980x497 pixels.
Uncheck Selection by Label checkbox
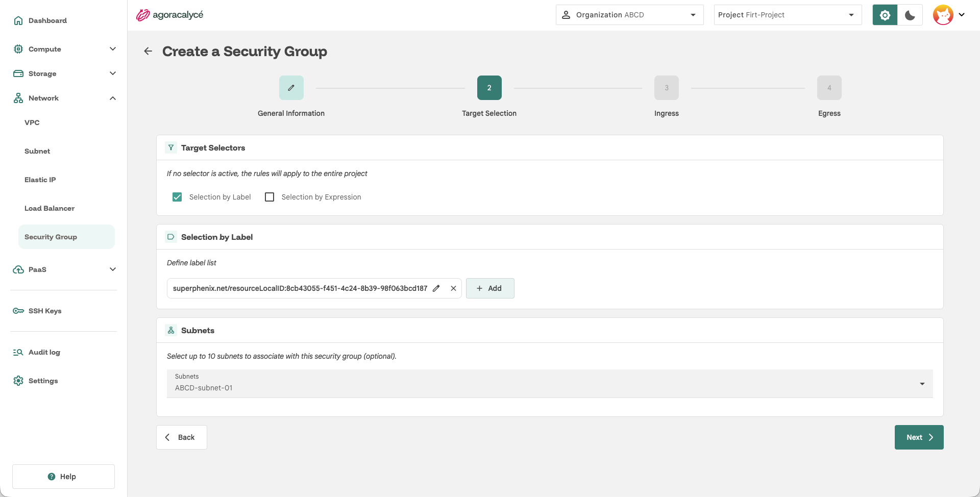click(177, 197)
